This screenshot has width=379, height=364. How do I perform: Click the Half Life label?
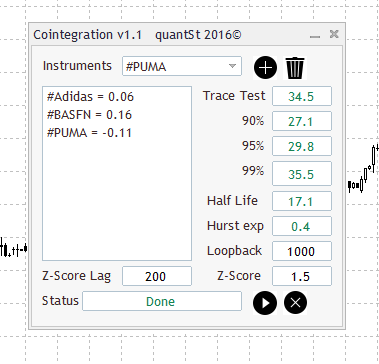[x=232, y=201]
